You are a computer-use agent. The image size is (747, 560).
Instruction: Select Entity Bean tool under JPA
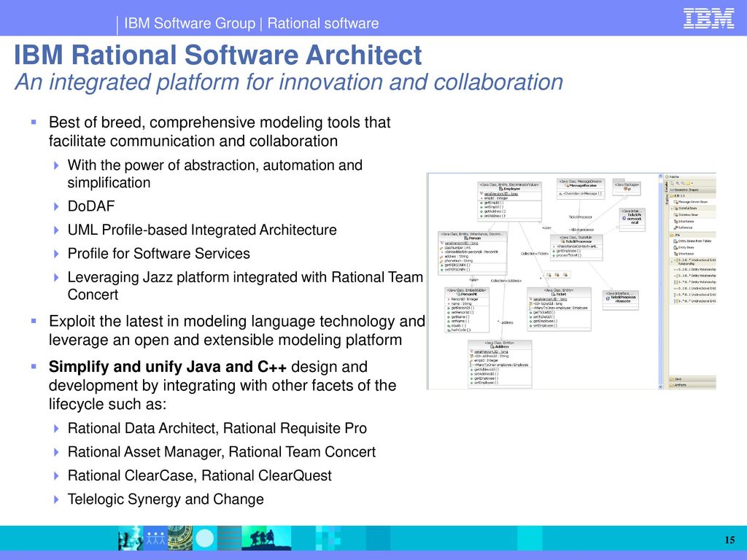click(x=684, y=248)
